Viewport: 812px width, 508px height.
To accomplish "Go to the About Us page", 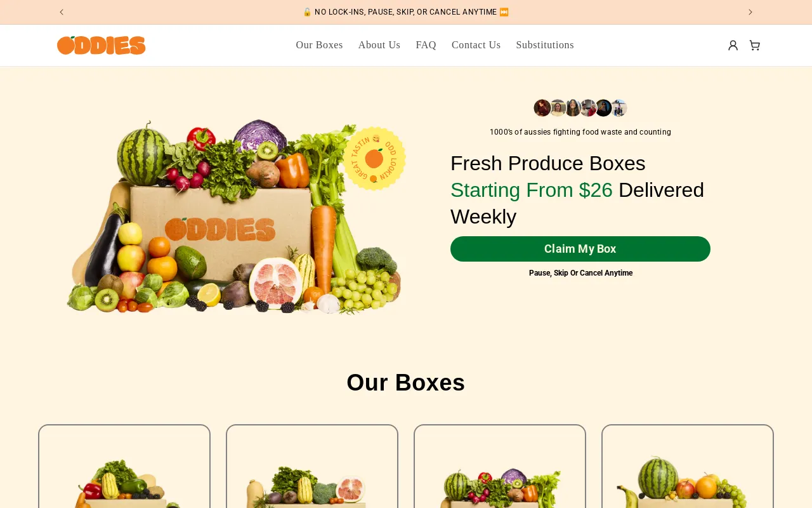I will (x=379, y=45).
